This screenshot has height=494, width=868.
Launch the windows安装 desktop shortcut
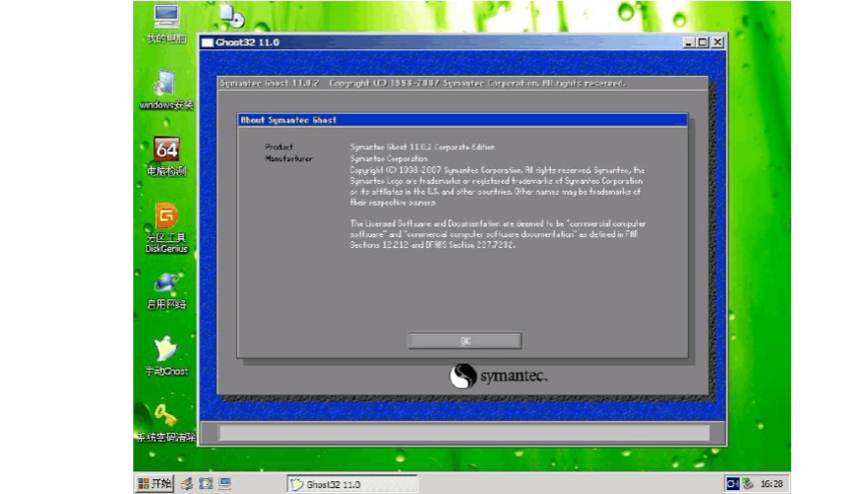point(166,90)
